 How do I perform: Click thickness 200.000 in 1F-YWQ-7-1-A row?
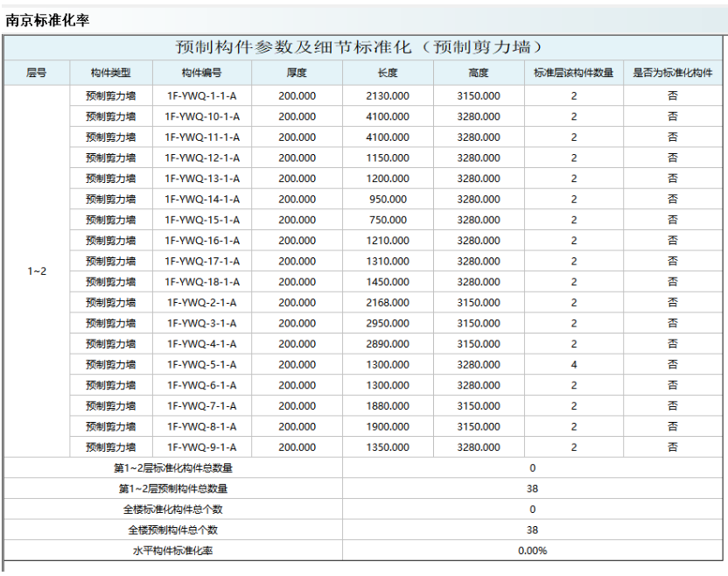point(297,406)
